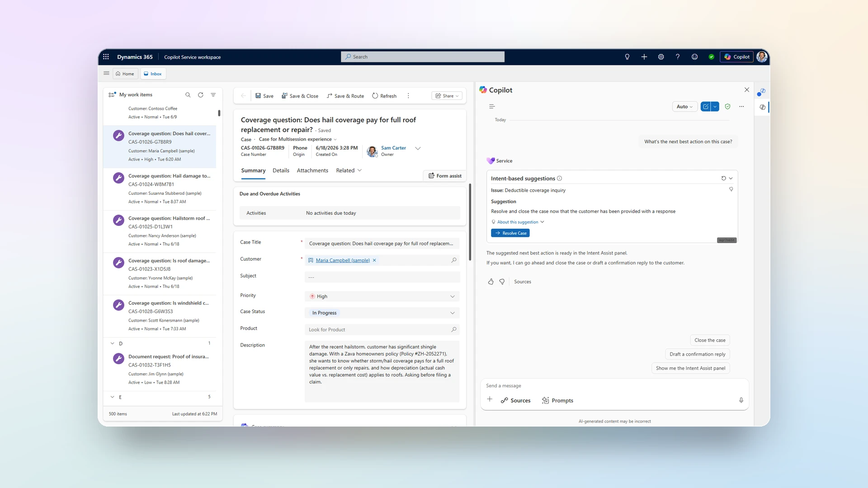Switch to the Details tab

[281, 170]
